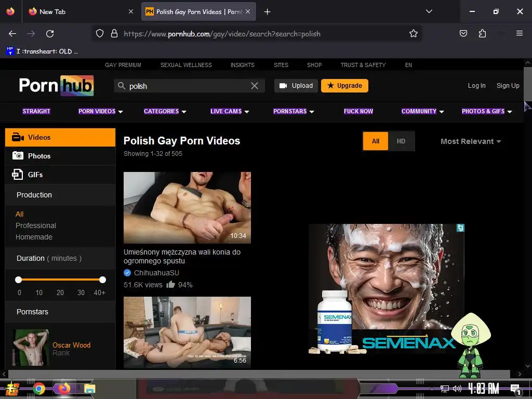Viewport: 532px width, 399px height.
Task: Select the Videos sidebar tab
Action: click(60, 137)
